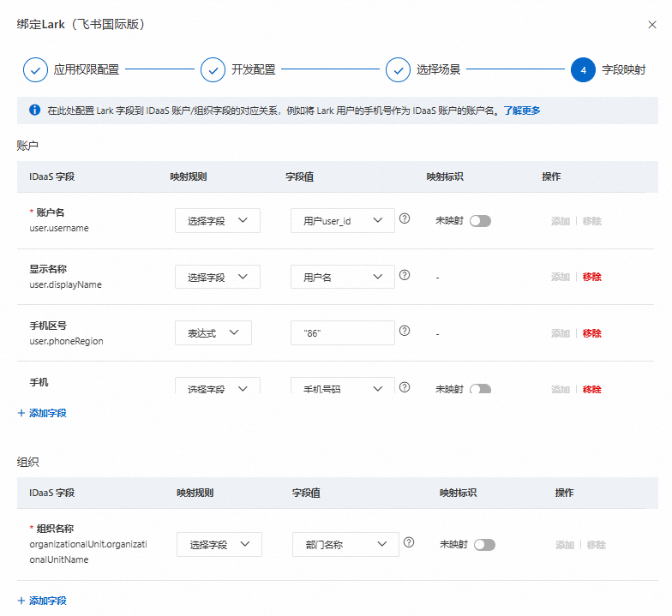The height and width of the screenshot is (616, 672).
Task: Click dialog title 绑定Lark（飞书国际版）
Action: (x=81, y=24)
